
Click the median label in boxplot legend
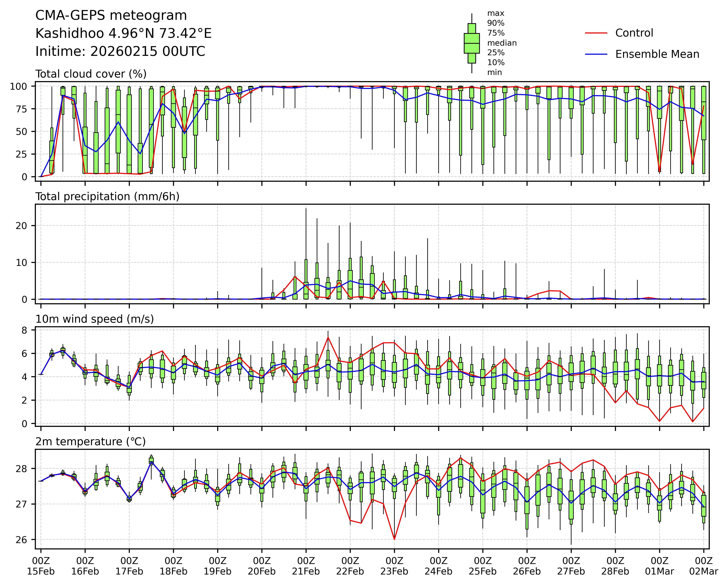pos(502,43)
